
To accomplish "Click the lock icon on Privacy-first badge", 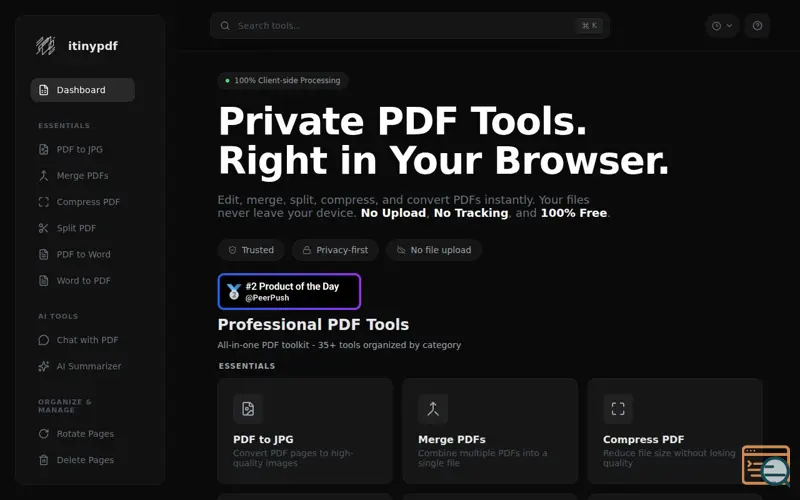I will click(x=307, y=250).
